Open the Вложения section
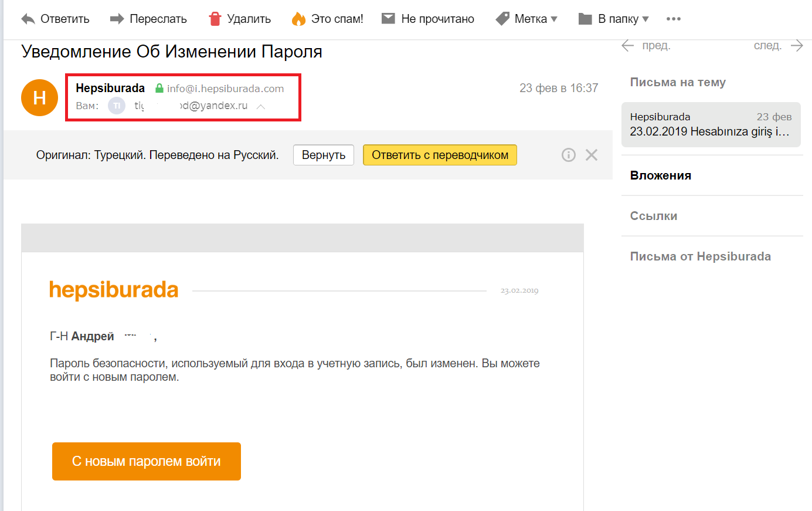Screen dimensions: 812x511 tap(661, 175)
